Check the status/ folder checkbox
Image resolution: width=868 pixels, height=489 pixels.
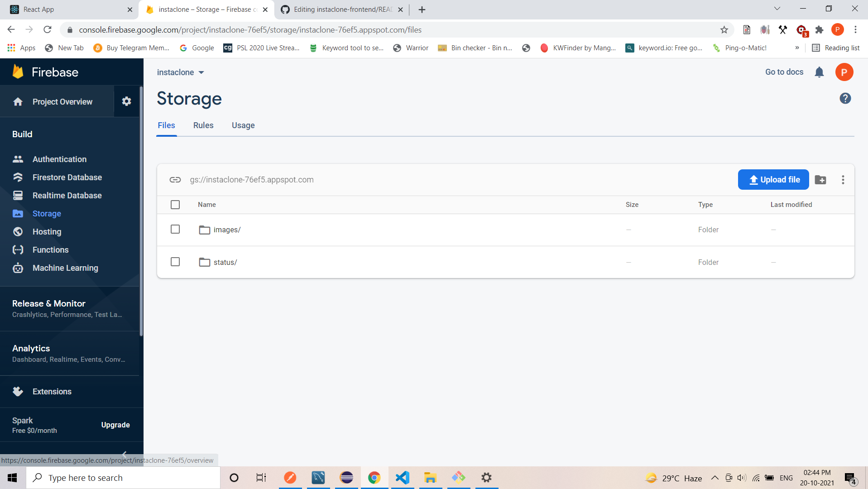[x=175, y=262]
